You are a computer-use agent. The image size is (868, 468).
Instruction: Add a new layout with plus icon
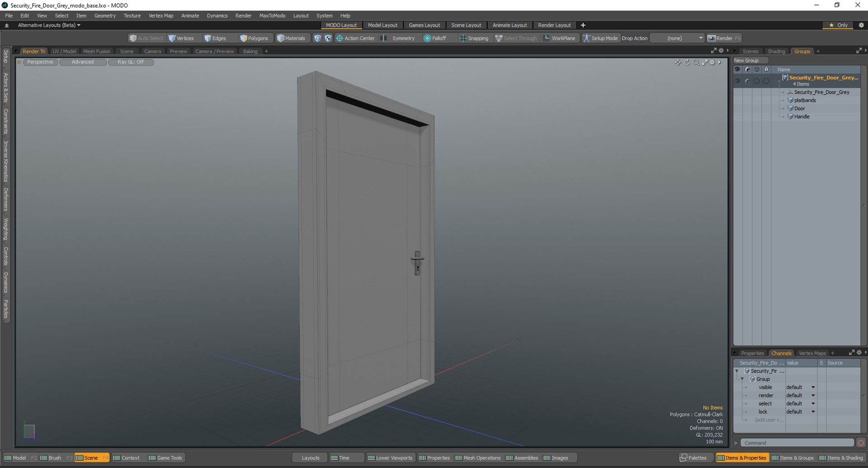(583, 25)
